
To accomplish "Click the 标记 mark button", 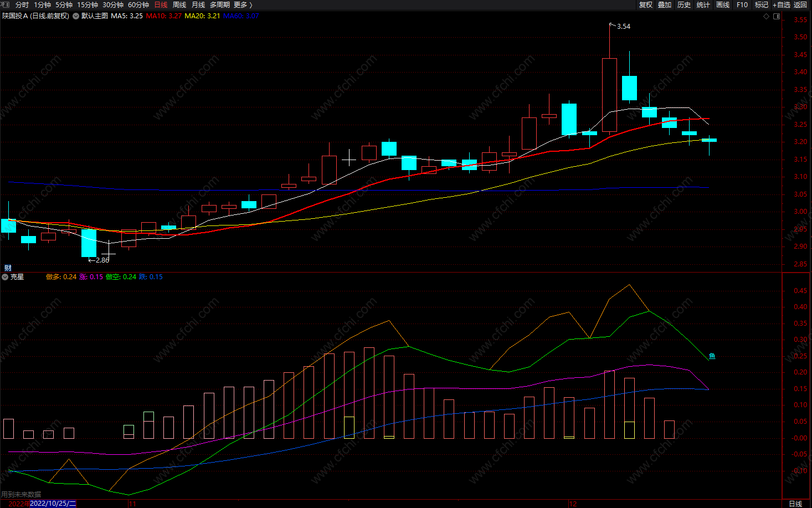I will pos(762,4).
